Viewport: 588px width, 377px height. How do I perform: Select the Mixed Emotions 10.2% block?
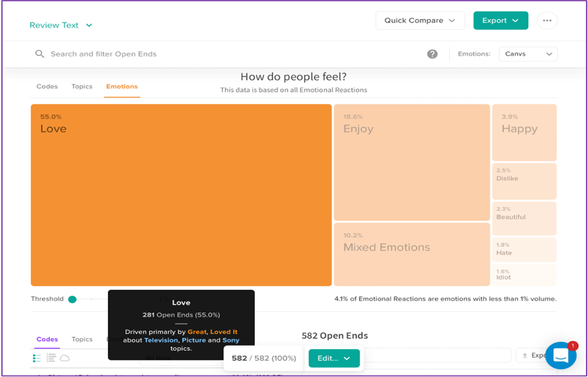[412, 254]
